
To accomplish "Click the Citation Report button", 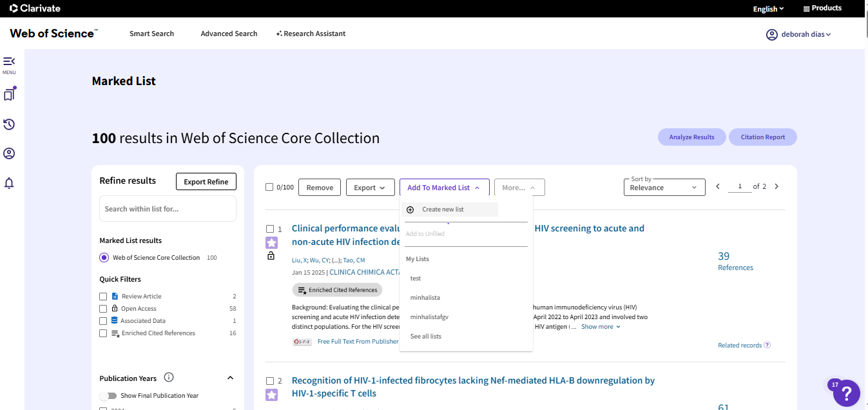I will 762,137.
